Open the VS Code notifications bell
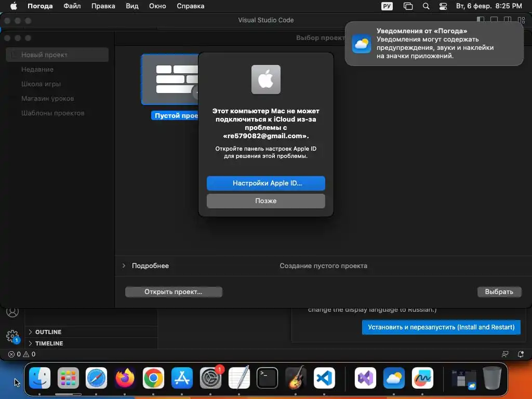 [521, 354]
